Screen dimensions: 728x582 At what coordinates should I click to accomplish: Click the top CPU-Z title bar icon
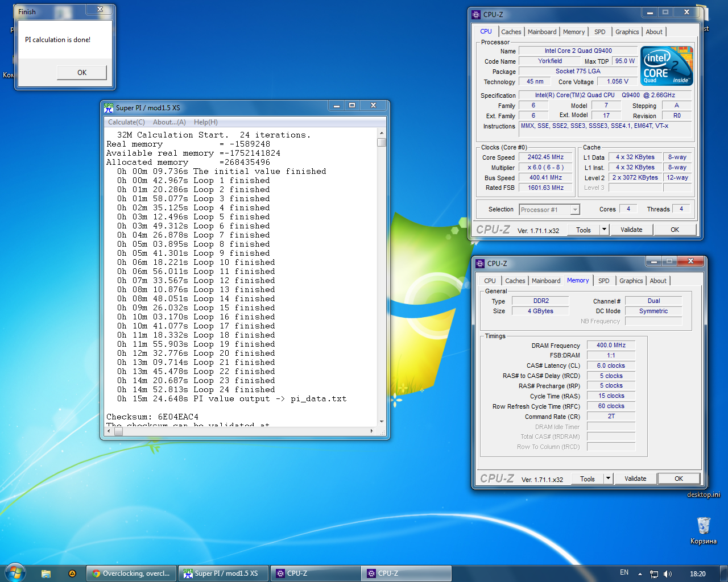477,14
